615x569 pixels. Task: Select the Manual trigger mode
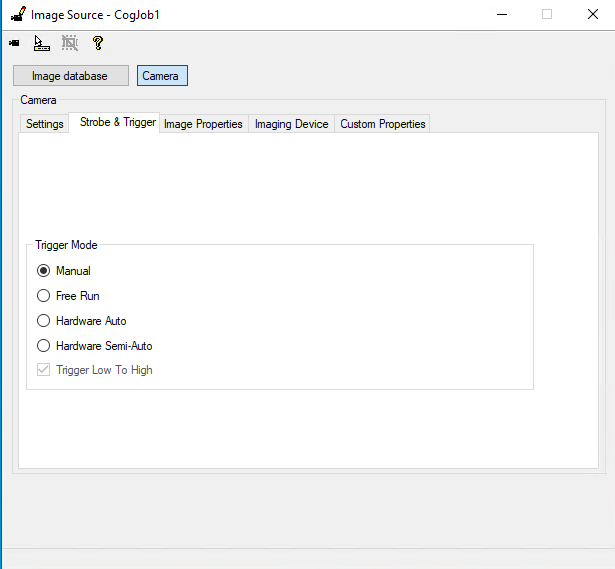tap(43, 271)
